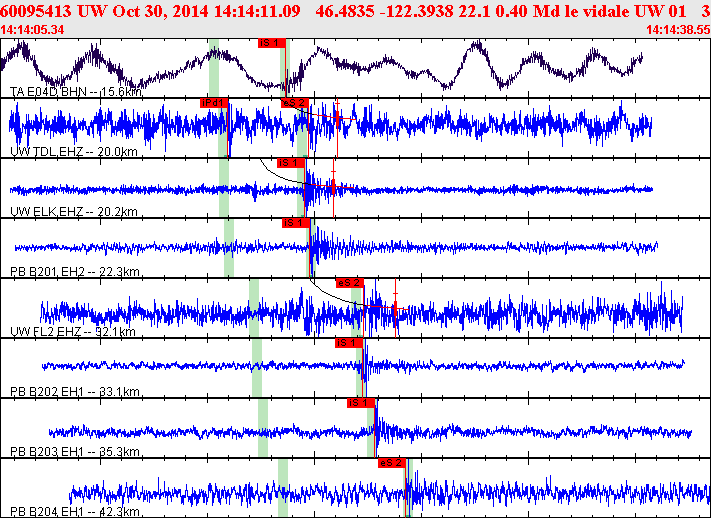Click the end time "14:14:38.55"
The height and width of the screenshot is (518, 711).
point(678,30)
